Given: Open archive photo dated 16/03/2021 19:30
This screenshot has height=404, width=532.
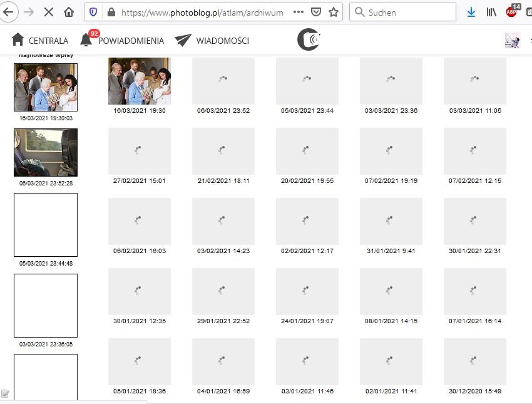Looking at the screenshot, I should click(140, 81).
